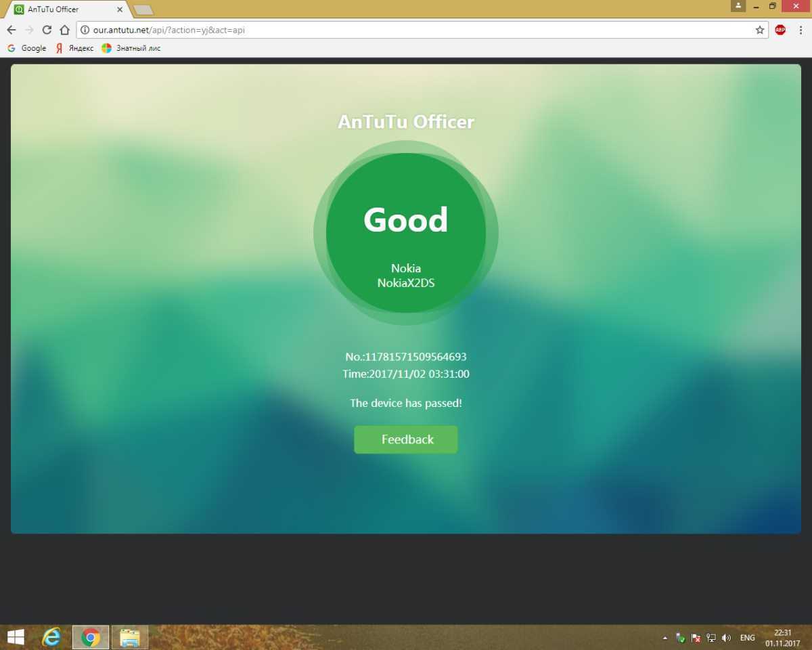Screen dimensions: 812x650
Task: Show hidden system tray icons
Action: click(x=665, y=638)
